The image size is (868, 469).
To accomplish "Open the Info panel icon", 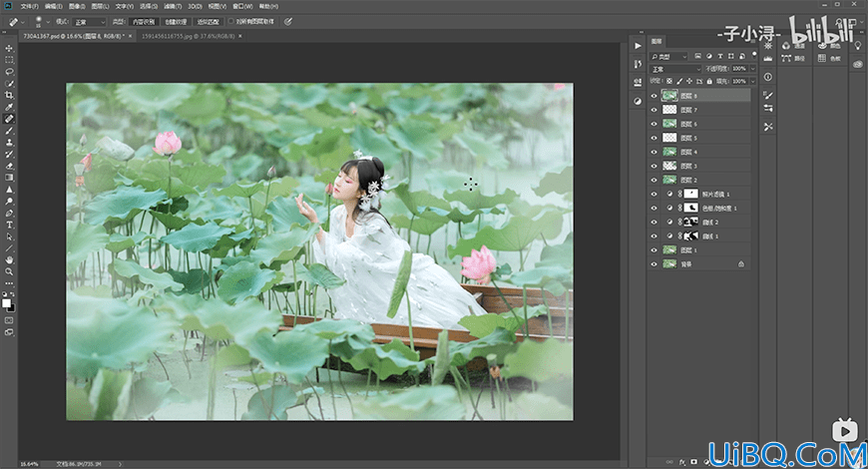I will pyautogui.click(x=768, y=77).
